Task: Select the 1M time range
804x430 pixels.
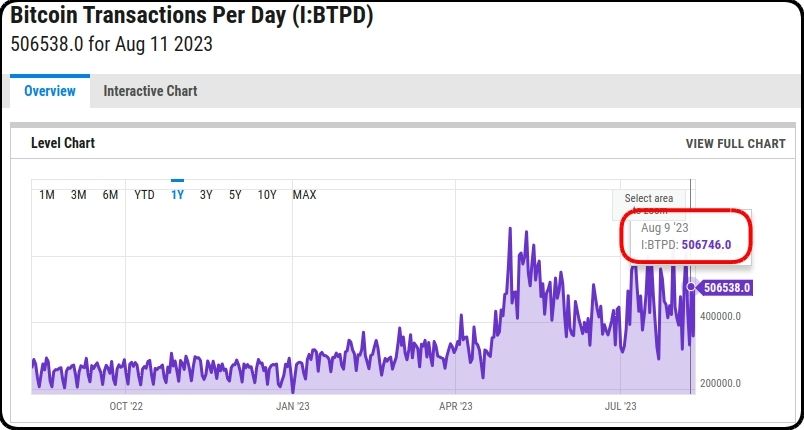Action: tap(47, 195)
